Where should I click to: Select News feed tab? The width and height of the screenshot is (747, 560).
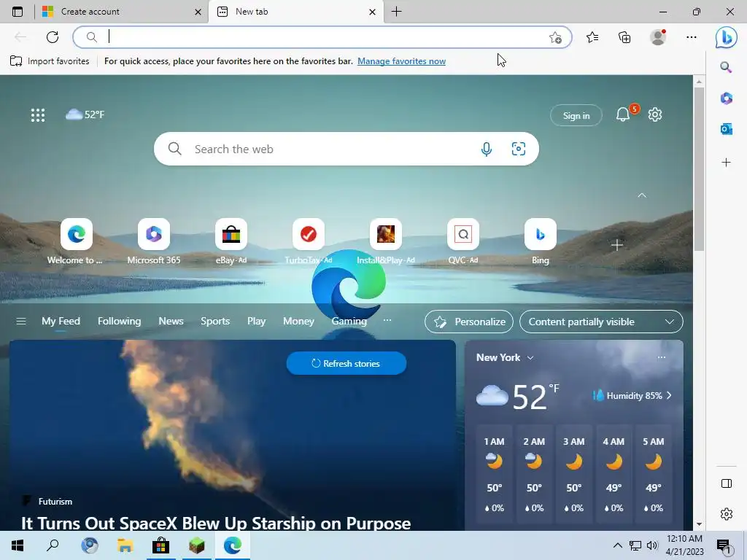click(x=171, y=322)
